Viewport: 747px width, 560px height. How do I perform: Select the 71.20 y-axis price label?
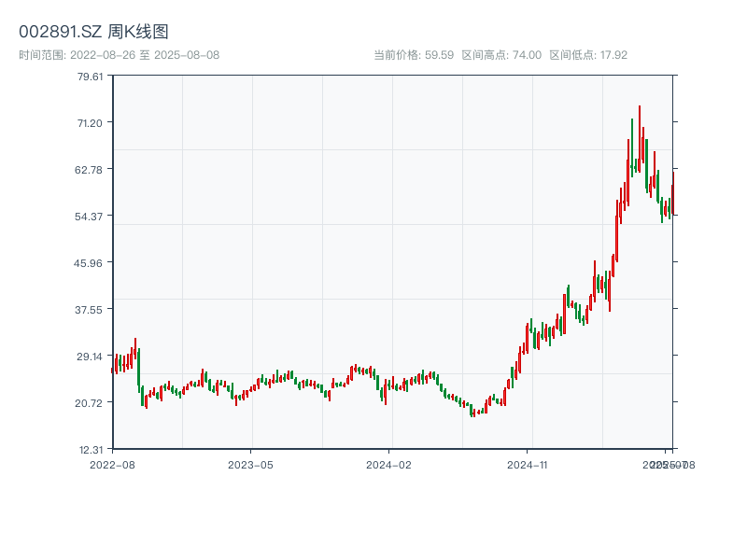90,123
